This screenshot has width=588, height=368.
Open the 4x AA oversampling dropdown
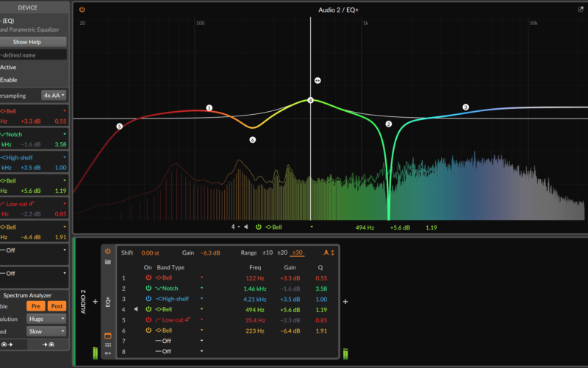[x=54, y=96]
